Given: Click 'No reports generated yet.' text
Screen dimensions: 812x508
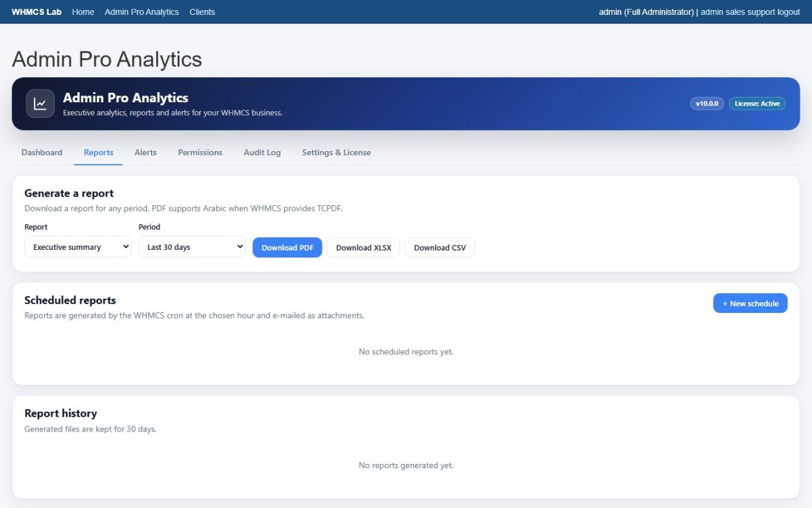Looking at the screenshot, I should [406, 465].
